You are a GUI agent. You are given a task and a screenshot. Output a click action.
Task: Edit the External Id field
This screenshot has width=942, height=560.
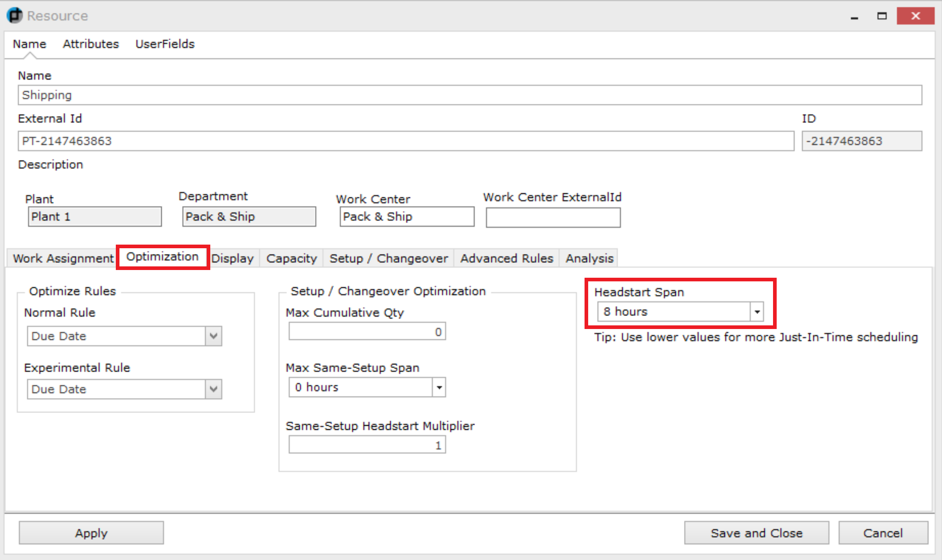(x=406, y=141)
